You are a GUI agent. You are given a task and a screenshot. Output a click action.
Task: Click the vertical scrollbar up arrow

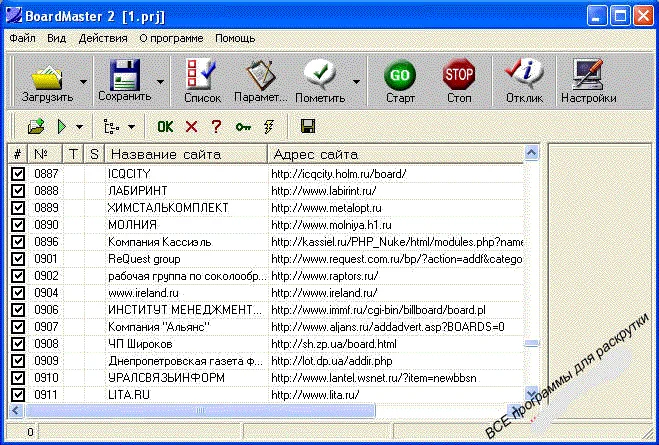(532, 153)
